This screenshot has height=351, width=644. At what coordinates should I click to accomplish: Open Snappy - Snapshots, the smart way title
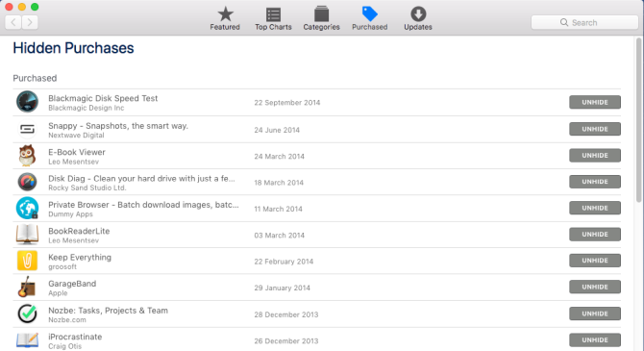coord(118,126)
